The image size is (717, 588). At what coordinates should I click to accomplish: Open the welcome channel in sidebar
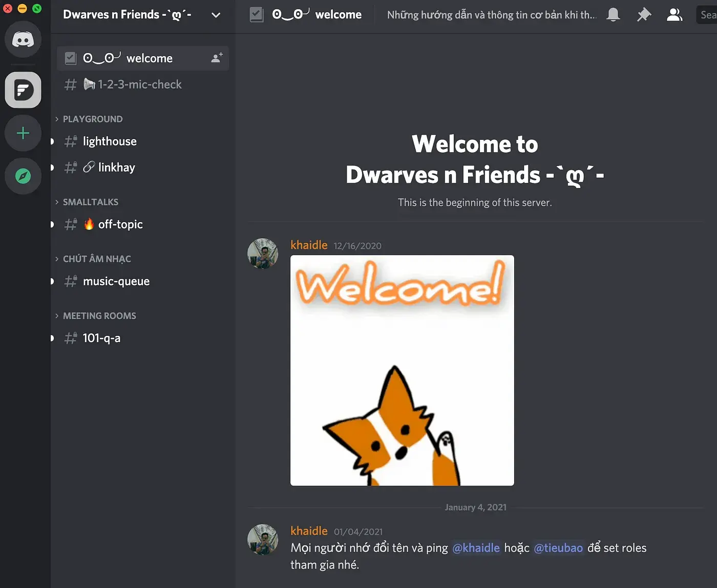tap(142, 58)
